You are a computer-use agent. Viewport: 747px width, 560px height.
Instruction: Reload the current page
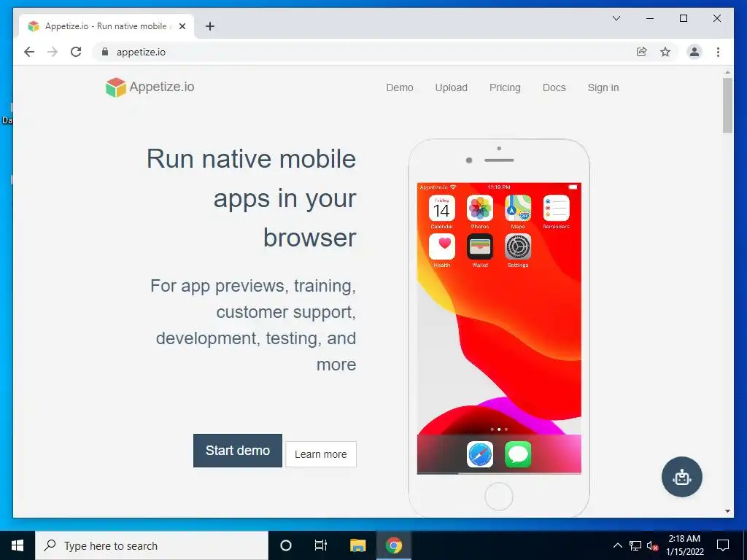tap(76, 52)
